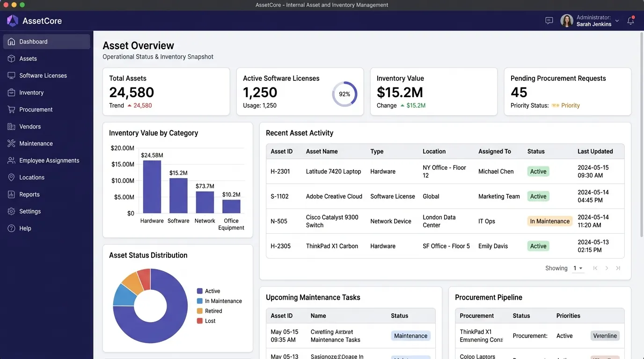The height and width of the screenshot is (359, 644).
Task: Jump to last page of activity table
Action: point(618,268)
